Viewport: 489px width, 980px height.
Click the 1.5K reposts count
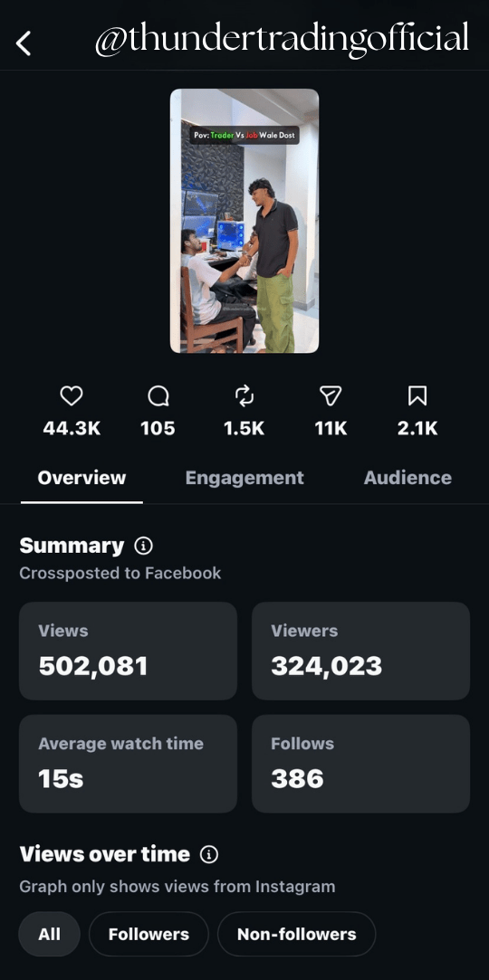pos(244,429)
